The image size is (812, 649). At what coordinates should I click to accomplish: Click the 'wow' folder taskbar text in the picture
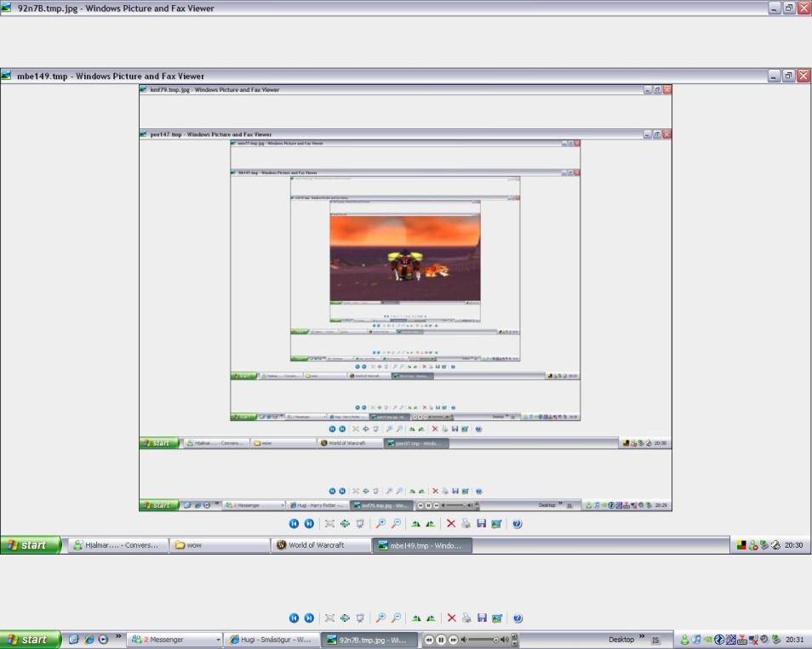(x=194, y=545)
